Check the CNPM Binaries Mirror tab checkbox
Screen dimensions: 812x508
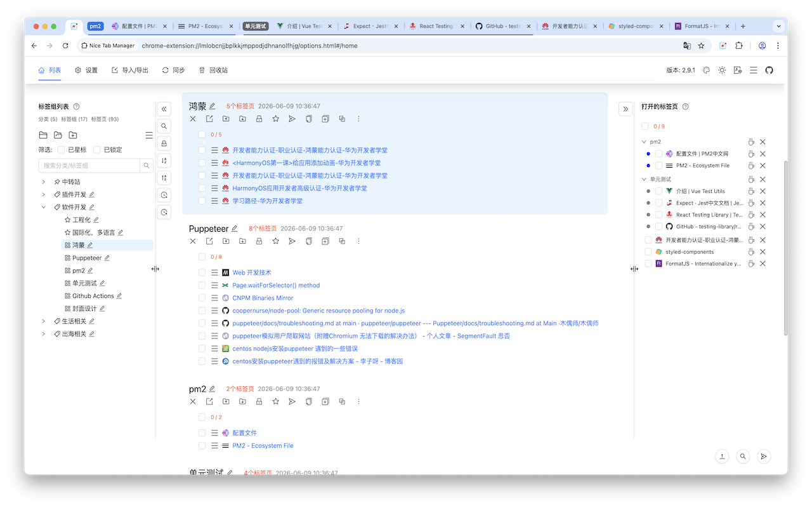pyautogui.click(x=202, y=298)
